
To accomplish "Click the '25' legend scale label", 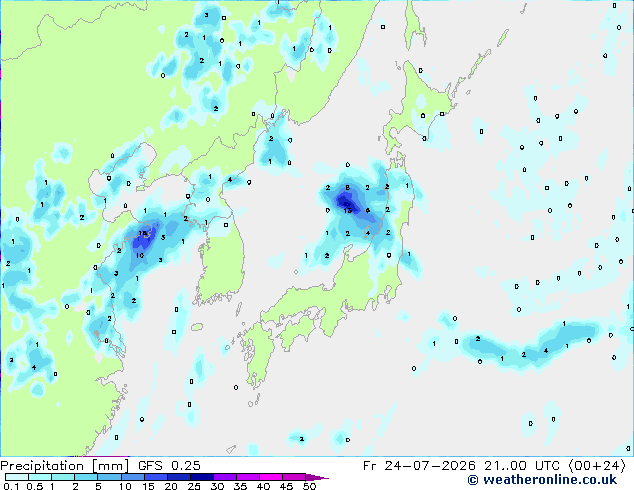I will 194,486.
